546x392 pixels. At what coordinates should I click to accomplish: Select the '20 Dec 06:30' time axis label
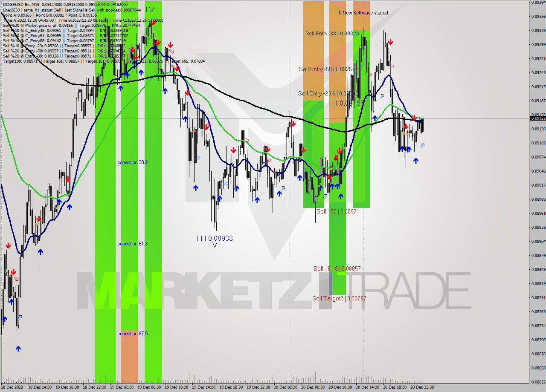(313, 387)
